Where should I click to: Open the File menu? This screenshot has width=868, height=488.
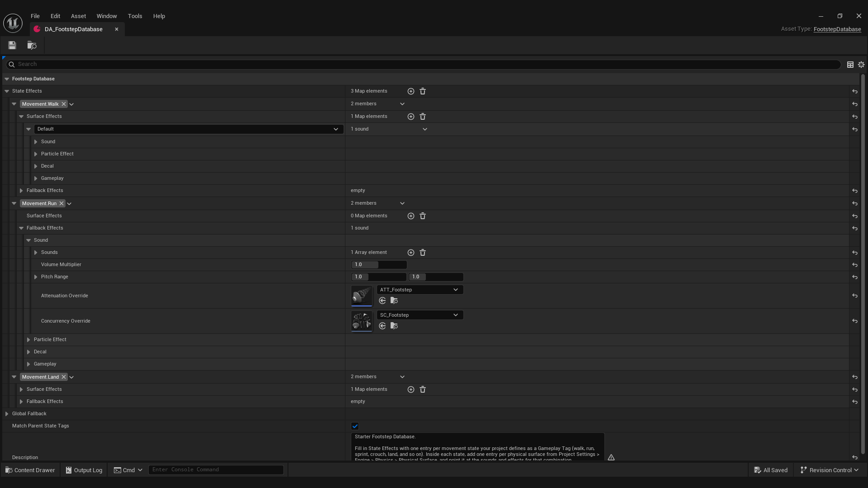(x=35, y=16)
